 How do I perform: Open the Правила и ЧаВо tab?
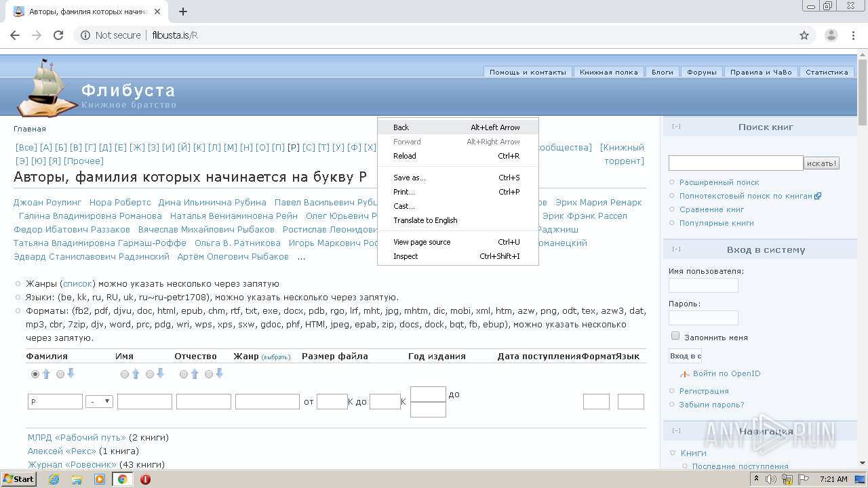pos(761,72)
